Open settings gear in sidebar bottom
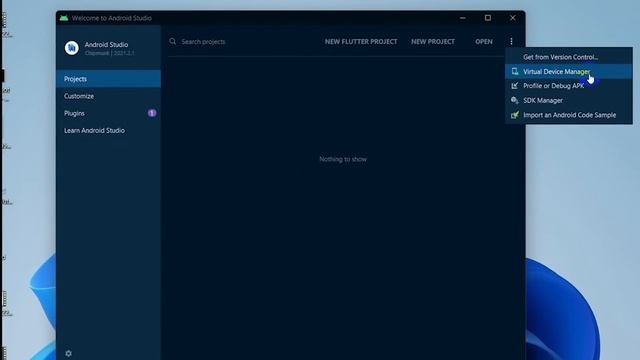 coord(69,353)
